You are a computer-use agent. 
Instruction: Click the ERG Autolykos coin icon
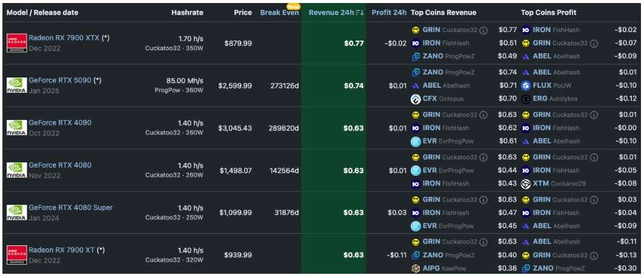(526, 99)
